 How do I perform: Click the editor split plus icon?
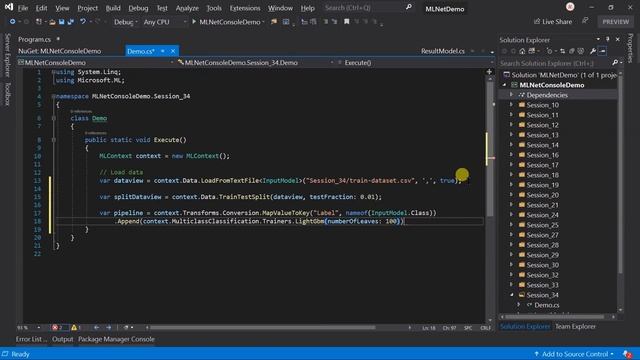489,72
